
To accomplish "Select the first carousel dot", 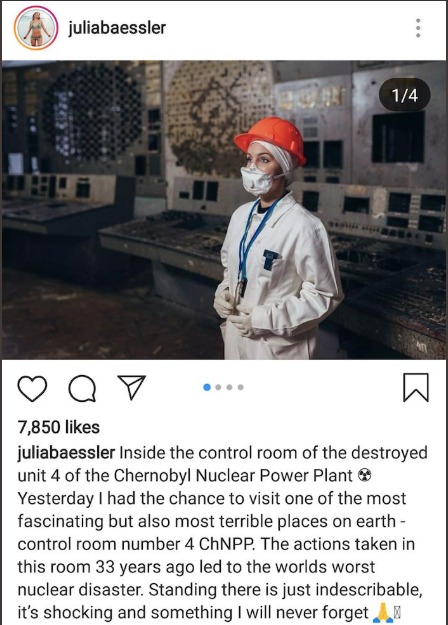I will point(207,387).
